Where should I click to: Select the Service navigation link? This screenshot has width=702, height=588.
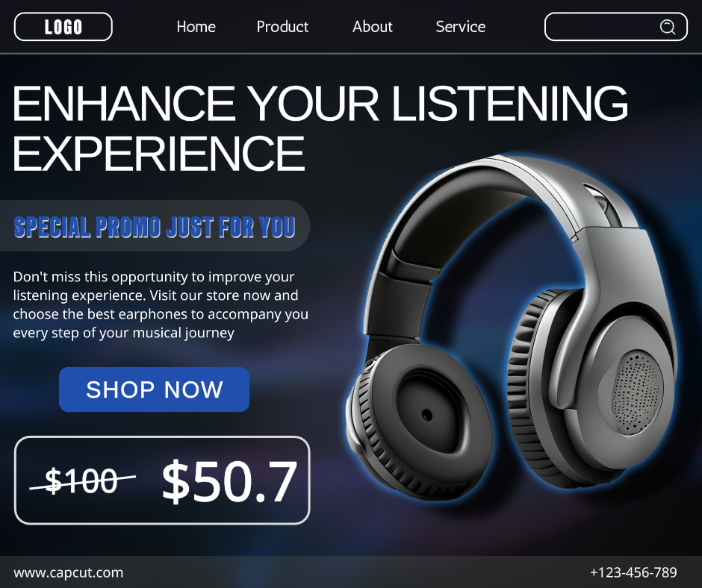click(461, 27)
